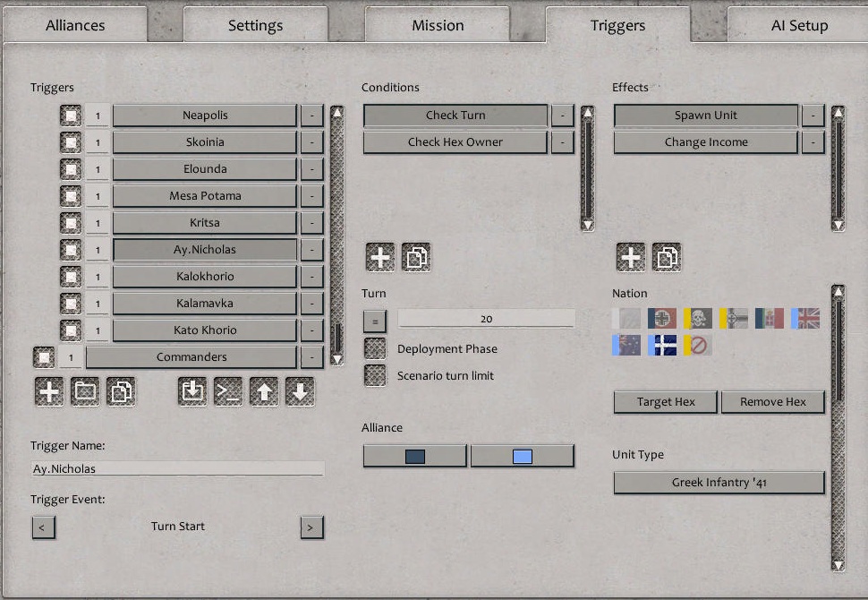Add a new trigger with plus icon
This screenshot has width=868, height=600.
coord(49,391)
